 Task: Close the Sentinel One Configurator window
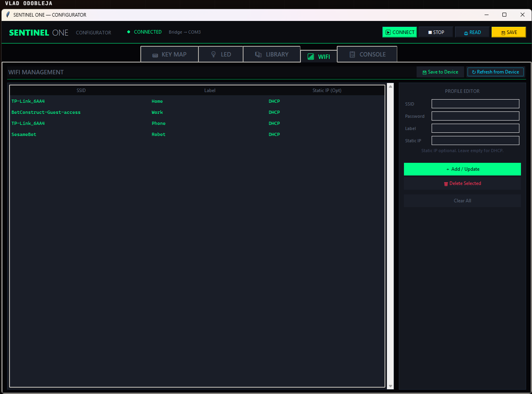(x=523, y=15)
